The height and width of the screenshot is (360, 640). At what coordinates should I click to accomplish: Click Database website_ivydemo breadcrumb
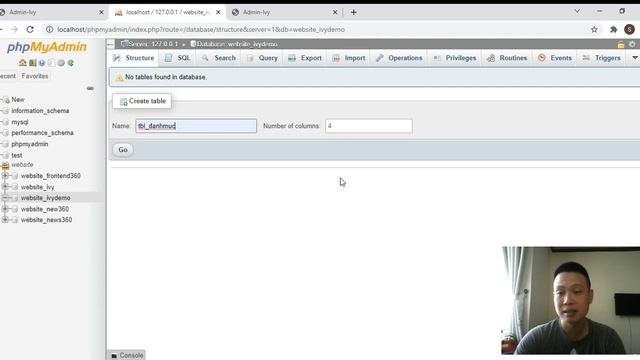(x=234, y=44)
